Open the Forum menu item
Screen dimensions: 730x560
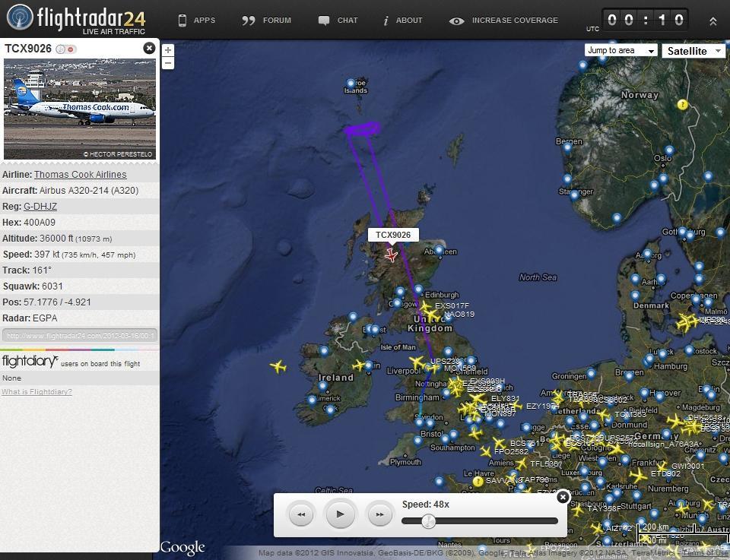[267, 21]
